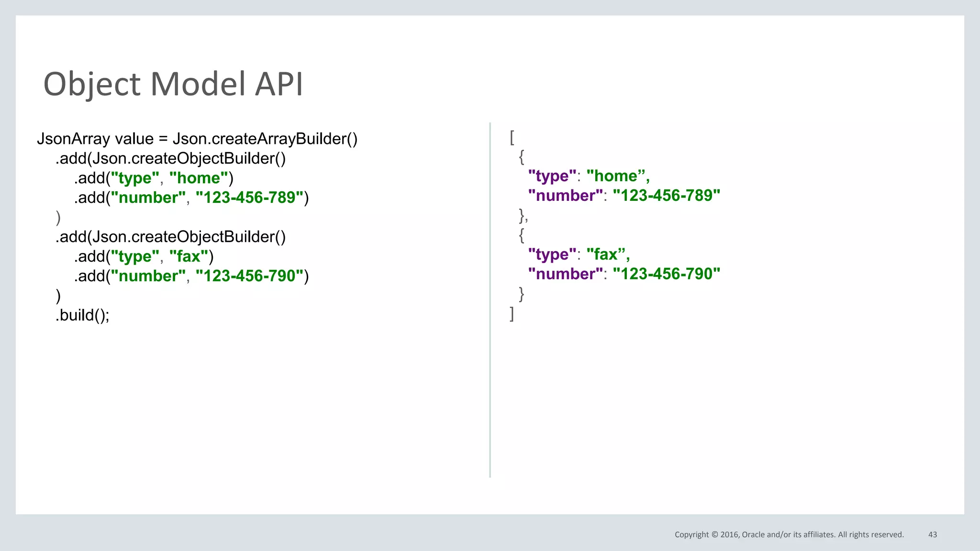
Task: Click the 'Object Model API' slide title
Action: pos(173,84)
